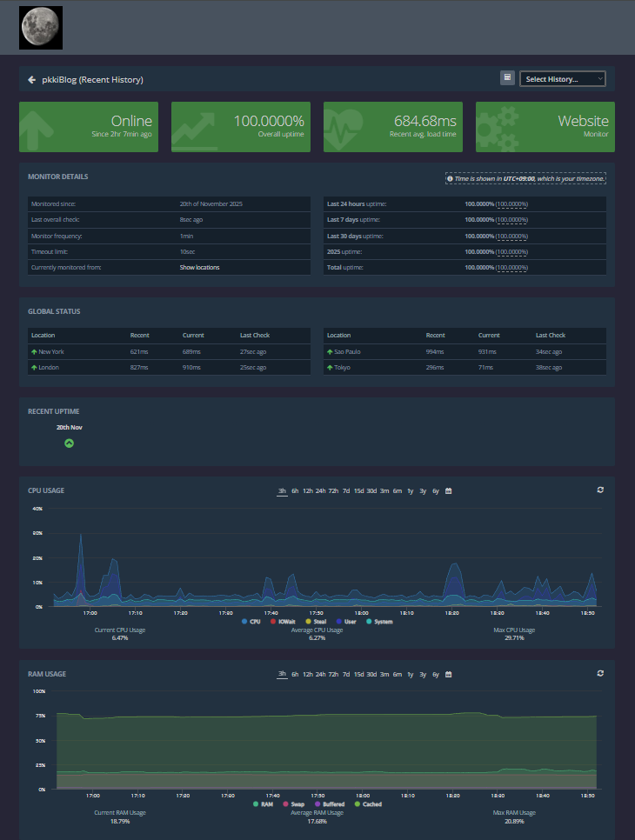
Task: Refresh the CPU Usage chart
Action: point(600,490)
